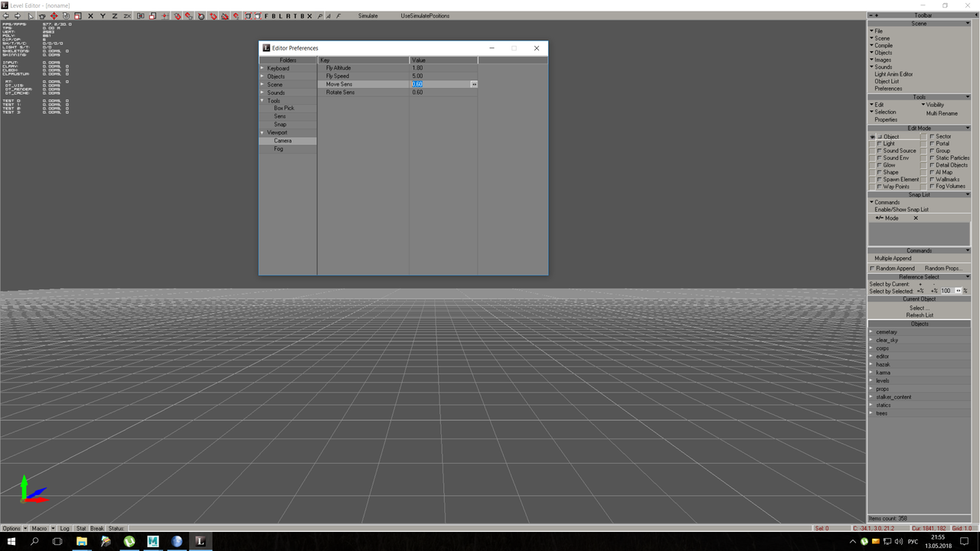980x551 pixels.
Task: Click the Fly Speed value 5.00
Action: pos(417,76)
